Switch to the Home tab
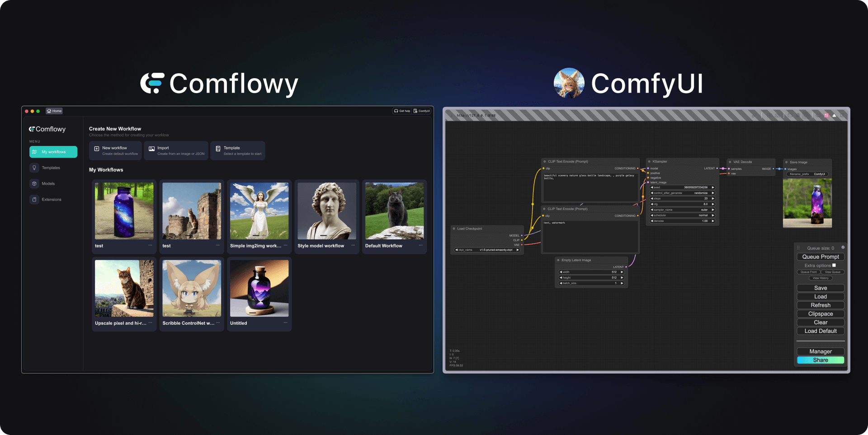This screenshot has width=868, height=435. [54, 111]
